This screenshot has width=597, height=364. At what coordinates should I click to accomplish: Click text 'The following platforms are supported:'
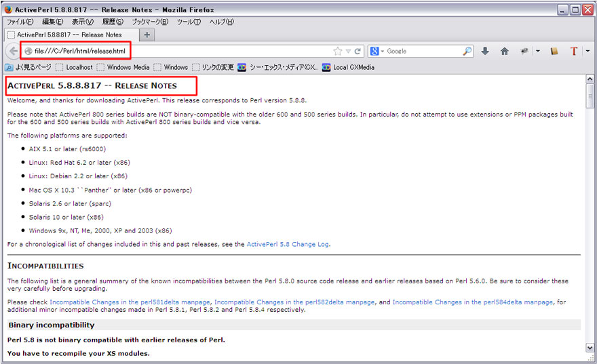tap(67, 136)
